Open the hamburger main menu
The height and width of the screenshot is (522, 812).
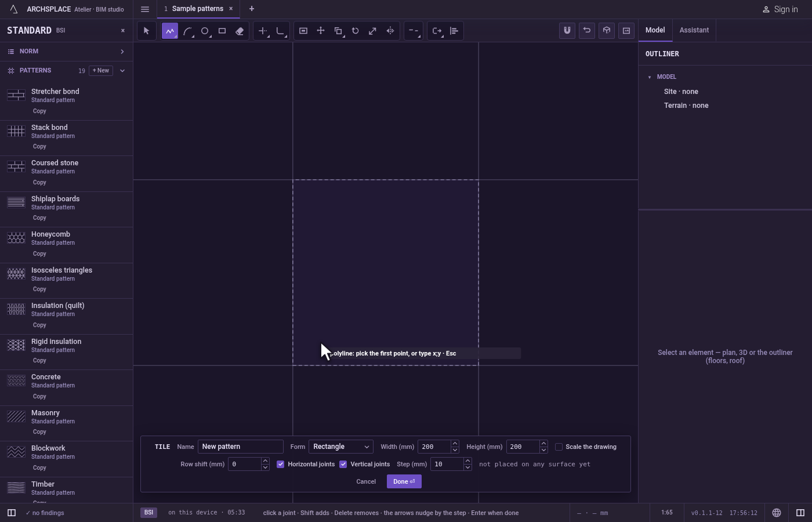point(145,9)
